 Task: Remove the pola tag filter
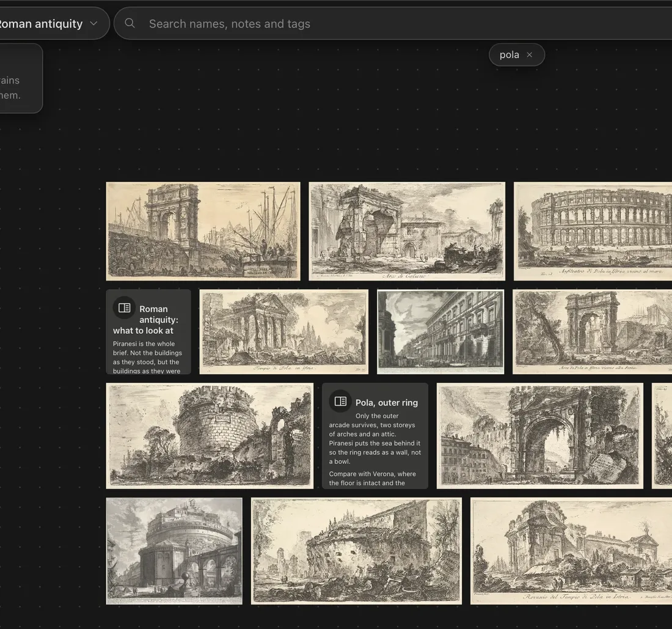coord(529,55)
